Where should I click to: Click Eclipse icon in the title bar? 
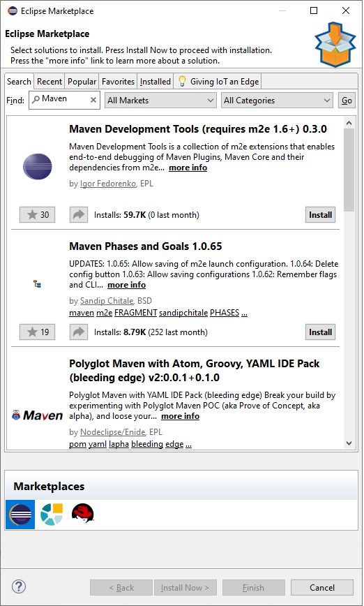point(13,11)
